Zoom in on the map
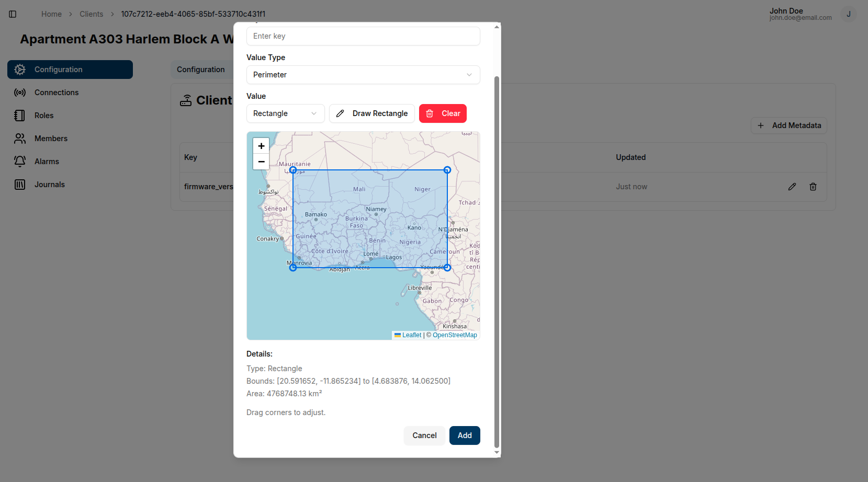The height and width of the screenshot is (482, 868). click(x=261, y=146)
